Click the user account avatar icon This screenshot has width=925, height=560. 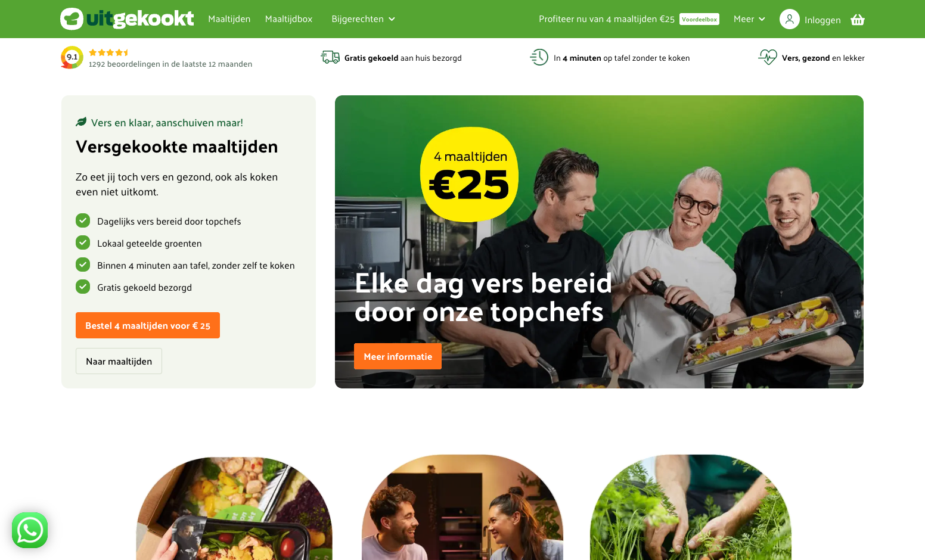coord(790,19)
